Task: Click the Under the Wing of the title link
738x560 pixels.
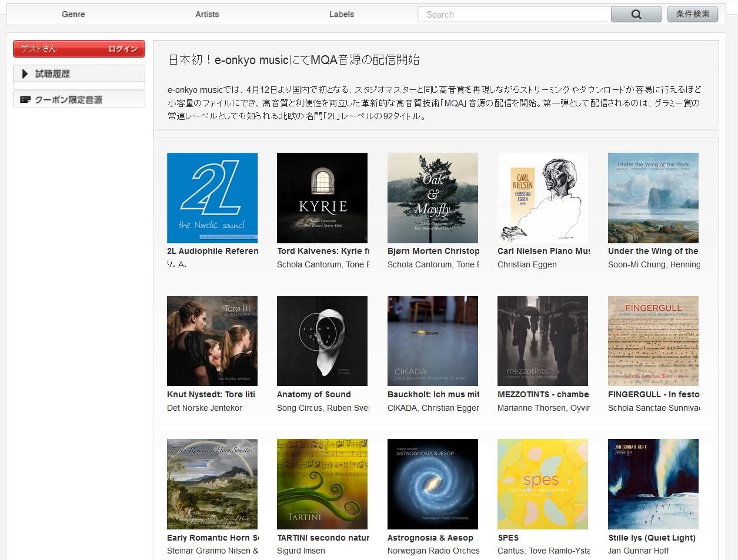Action: [x=653, y=251]
